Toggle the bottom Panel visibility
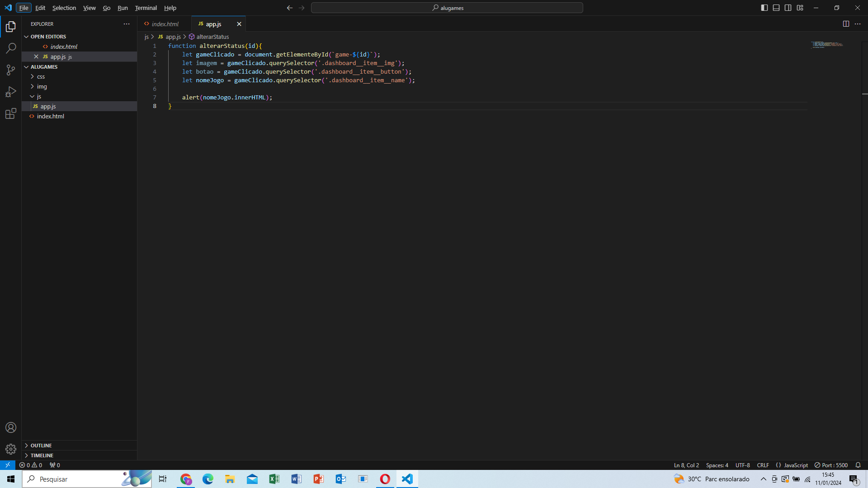This screenshot has height=488, width=868. (776, 8)
